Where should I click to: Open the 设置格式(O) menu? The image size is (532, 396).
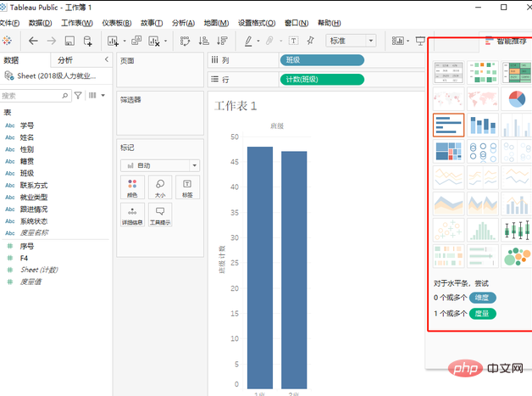(257, 23)
